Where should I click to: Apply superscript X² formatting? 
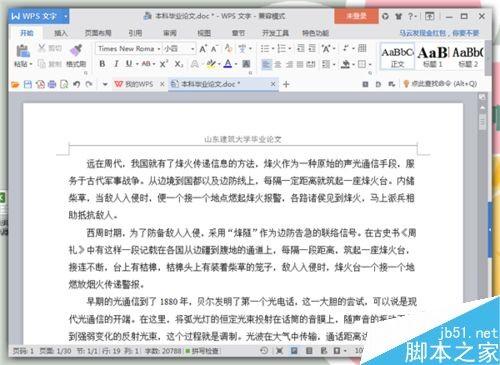coord(163,64)
